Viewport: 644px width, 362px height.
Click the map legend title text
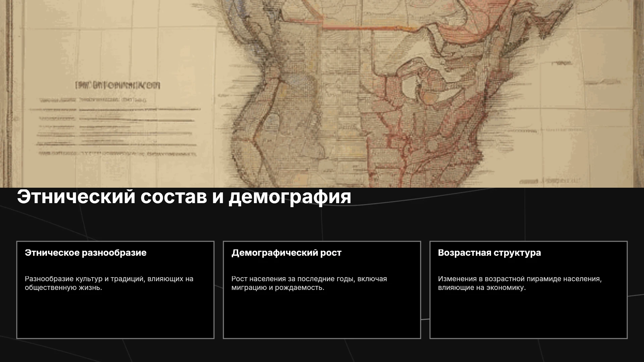tap(118, 85)
